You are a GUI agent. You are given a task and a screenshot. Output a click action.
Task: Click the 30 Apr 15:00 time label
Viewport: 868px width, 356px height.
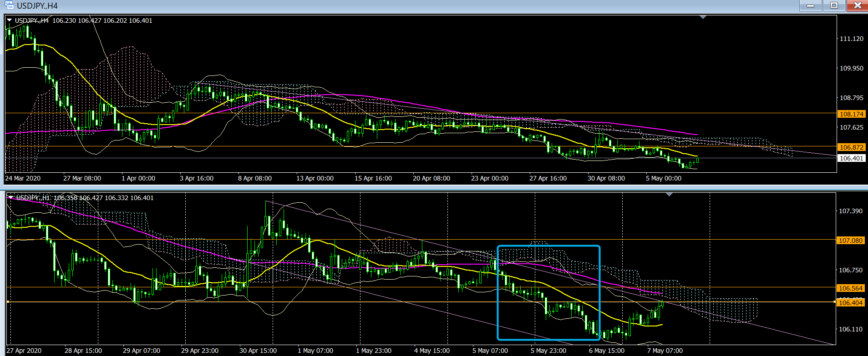(x=258, y=351)
